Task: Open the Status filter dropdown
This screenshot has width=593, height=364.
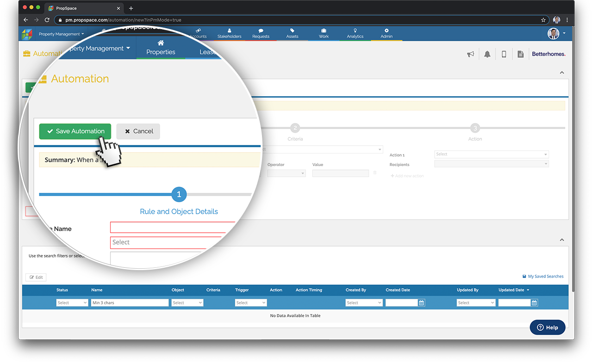Action: [72, 302]
